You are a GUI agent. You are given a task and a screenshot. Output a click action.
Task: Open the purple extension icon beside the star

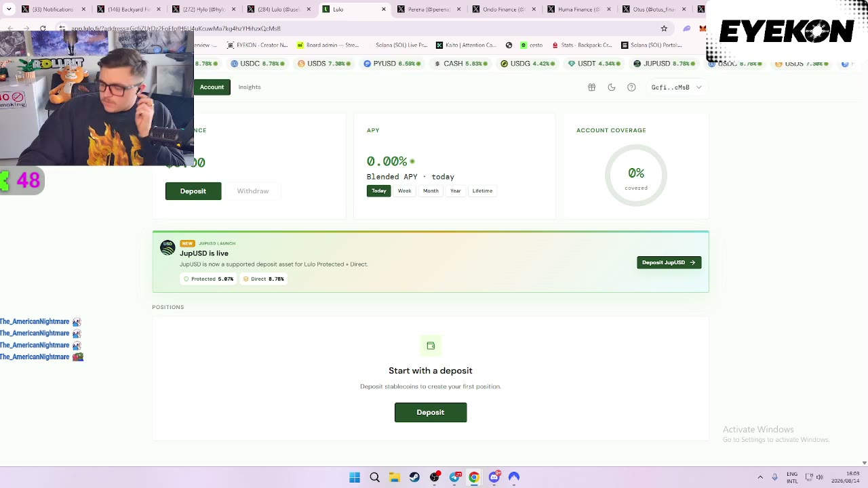point(686,28)
